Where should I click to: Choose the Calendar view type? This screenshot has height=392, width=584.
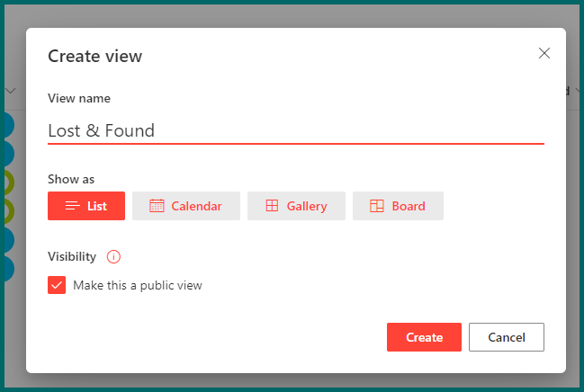pos(186,206)
